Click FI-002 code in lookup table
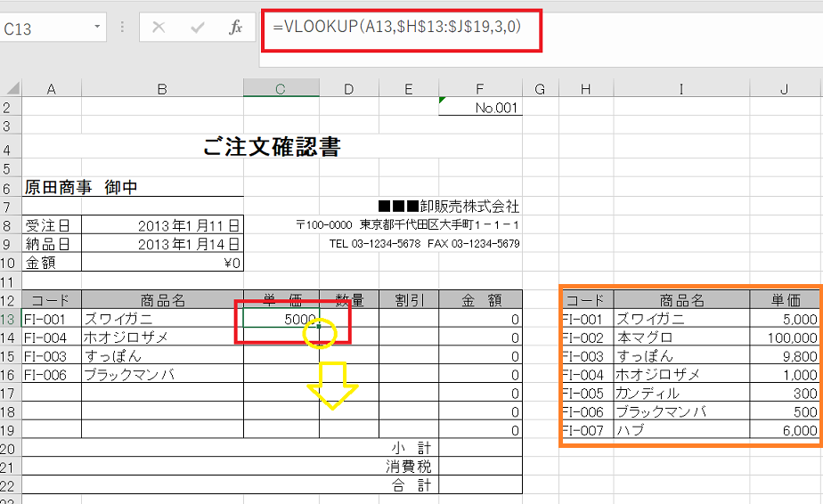This screenshot has width=823, height=504. [587, 337]
